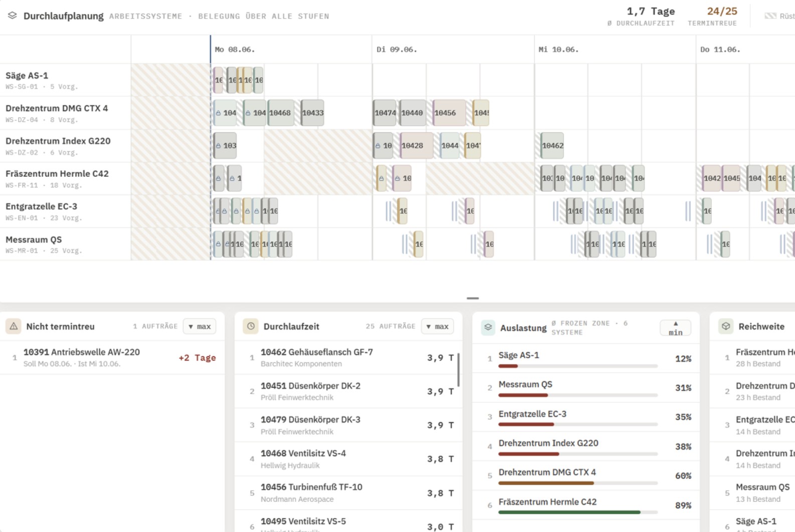
Task: Click the locked 103 block on Index G220
Action: point(225,146)
